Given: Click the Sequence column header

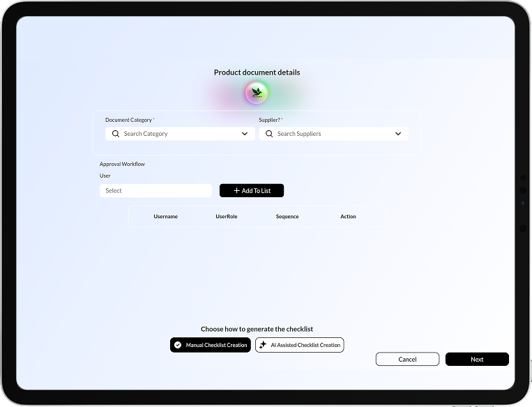Looking at the screenshot, I should pyautogui.click(x=287, y=217).
